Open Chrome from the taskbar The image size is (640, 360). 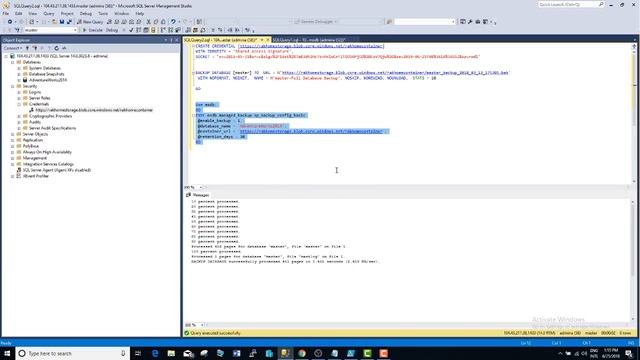point(302,353)
